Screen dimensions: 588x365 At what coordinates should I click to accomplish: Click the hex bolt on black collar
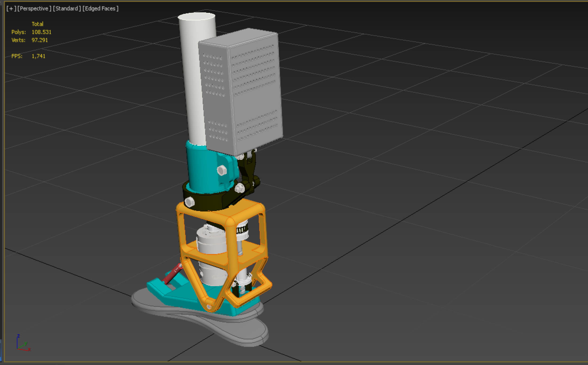pyautogui.click(x=190, y=202)
